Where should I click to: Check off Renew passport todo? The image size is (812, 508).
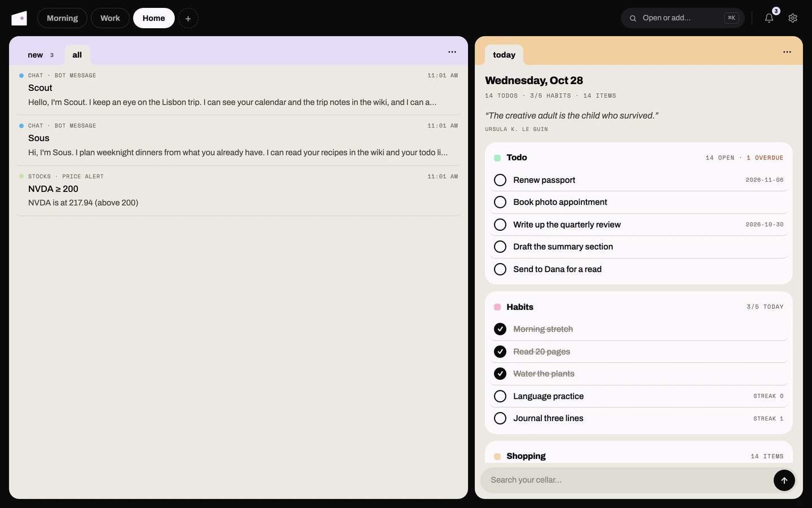click(500, 180)
